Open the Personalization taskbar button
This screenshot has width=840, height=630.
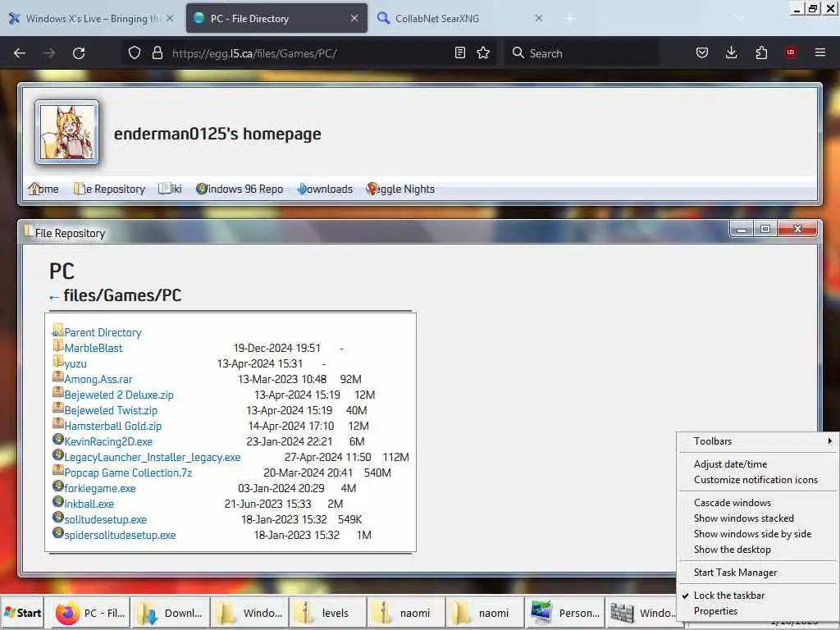(x=565, y=613)
